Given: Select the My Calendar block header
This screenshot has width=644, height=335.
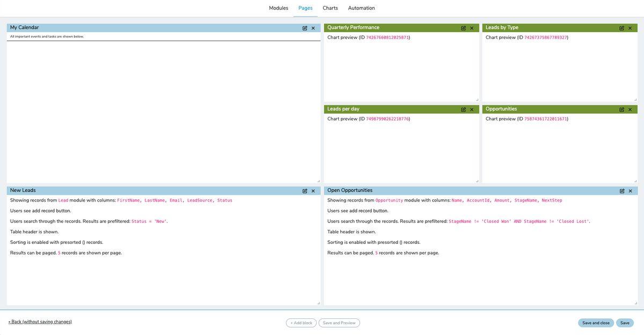Looking at the screenshot, I should pos(164,28).
